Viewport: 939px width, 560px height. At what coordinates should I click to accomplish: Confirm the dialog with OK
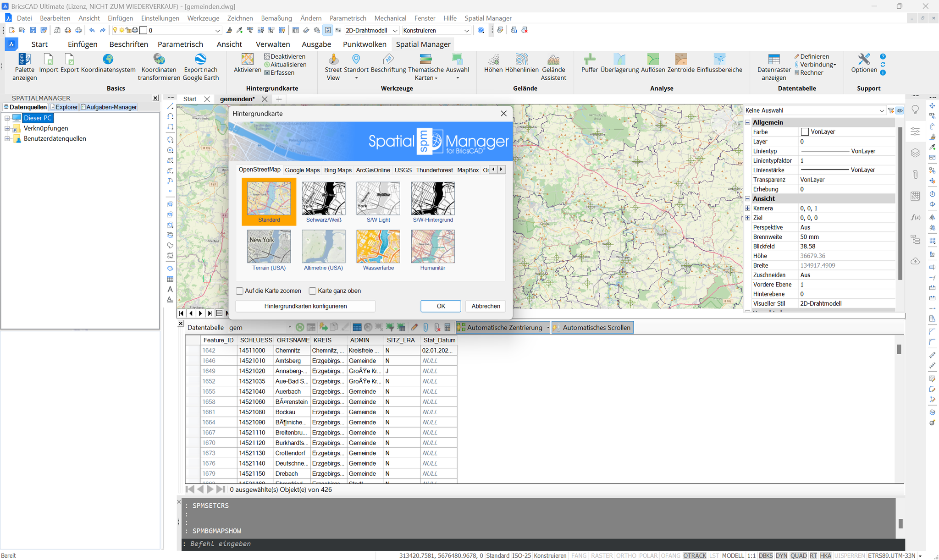pos(440,306)
